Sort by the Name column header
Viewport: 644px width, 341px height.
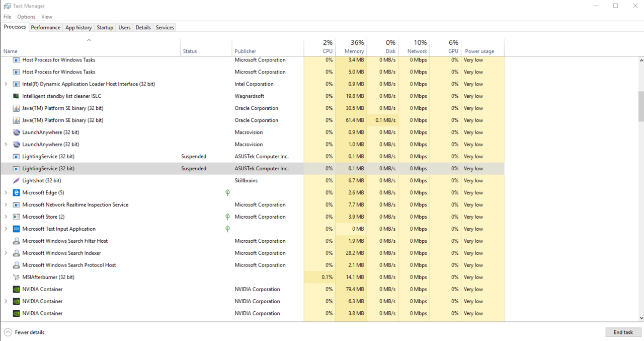(91, 46)
